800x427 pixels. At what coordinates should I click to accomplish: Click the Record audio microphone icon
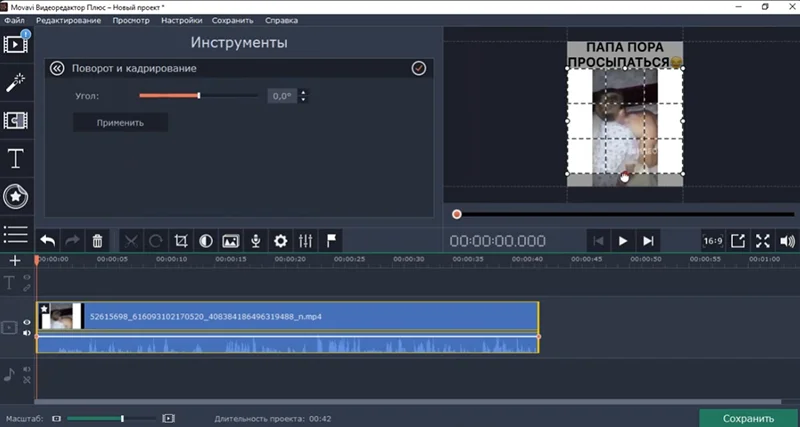pyautogui.click(x=256, y=241)
